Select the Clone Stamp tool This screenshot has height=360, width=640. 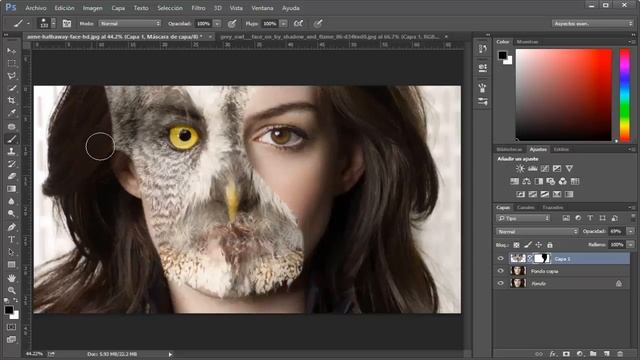click(11, 151)
